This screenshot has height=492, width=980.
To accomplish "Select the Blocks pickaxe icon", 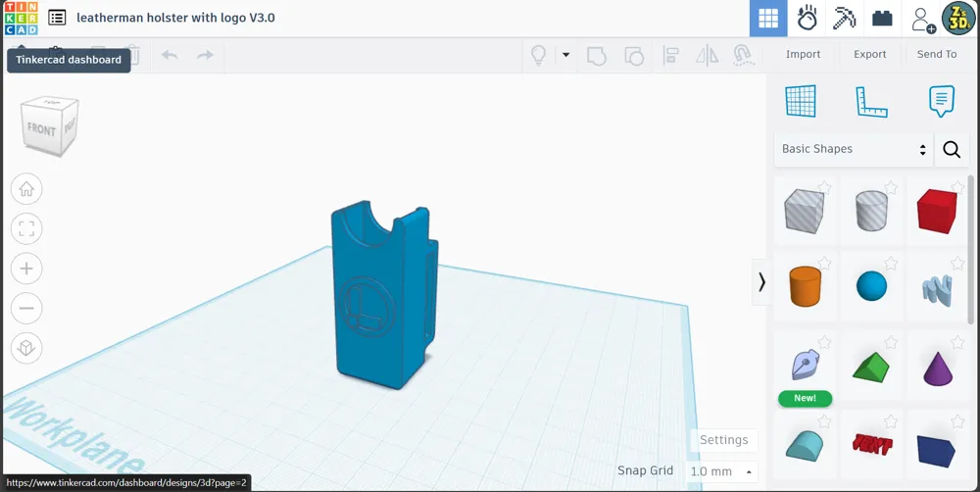I will 845,18.
